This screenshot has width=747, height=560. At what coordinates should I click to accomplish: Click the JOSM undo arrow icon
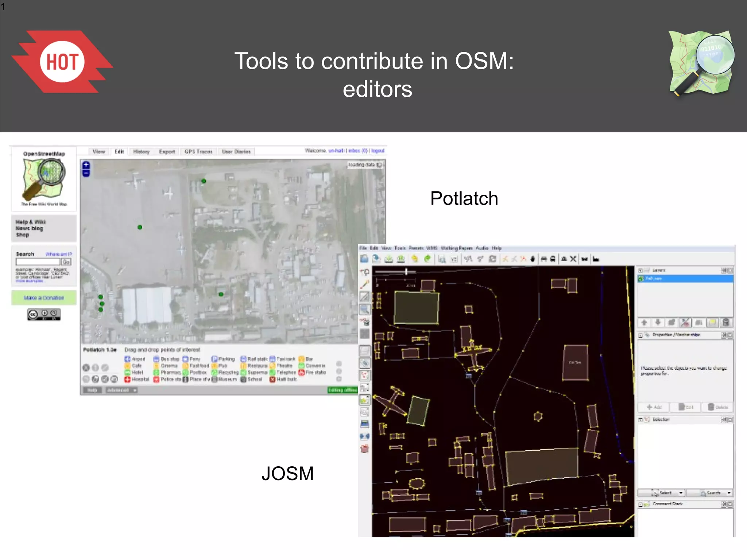tap(415, 259)
